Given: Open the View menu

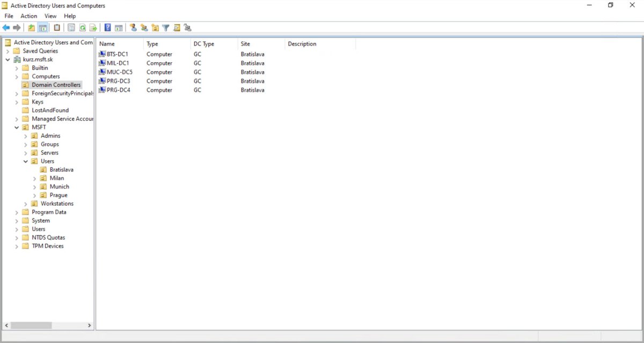Looking at the screenshot, I should [x=50, y=16].
